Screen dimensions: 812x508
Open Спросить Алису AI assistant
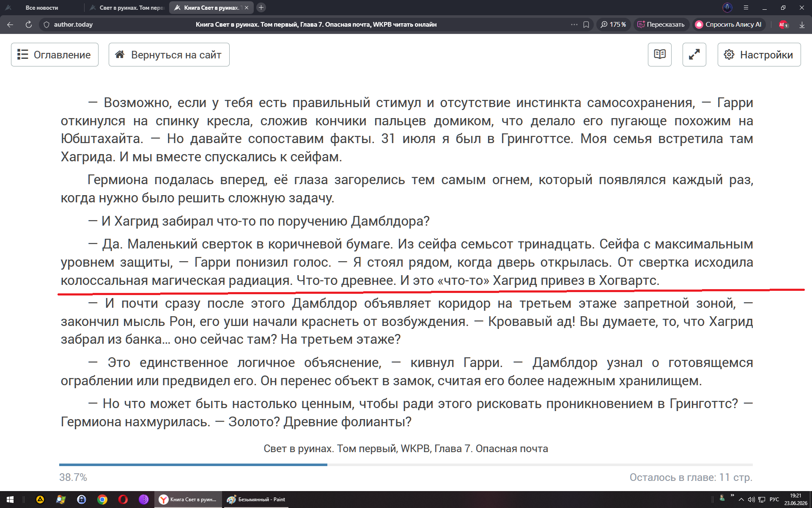pyautogui.click(x=729, y=25)
